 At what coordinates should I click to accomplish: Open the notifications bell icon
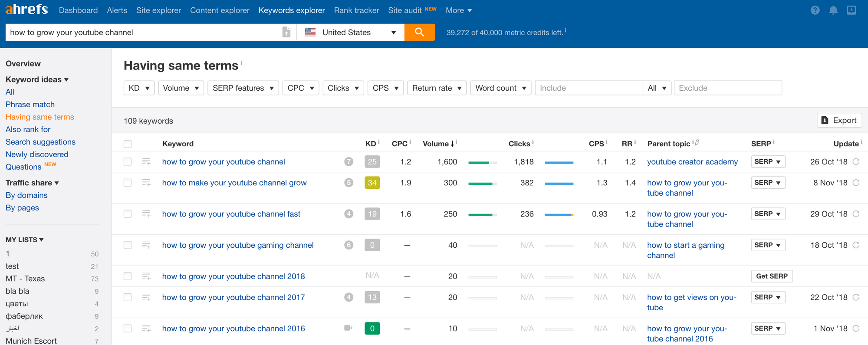tap(833, 10)
